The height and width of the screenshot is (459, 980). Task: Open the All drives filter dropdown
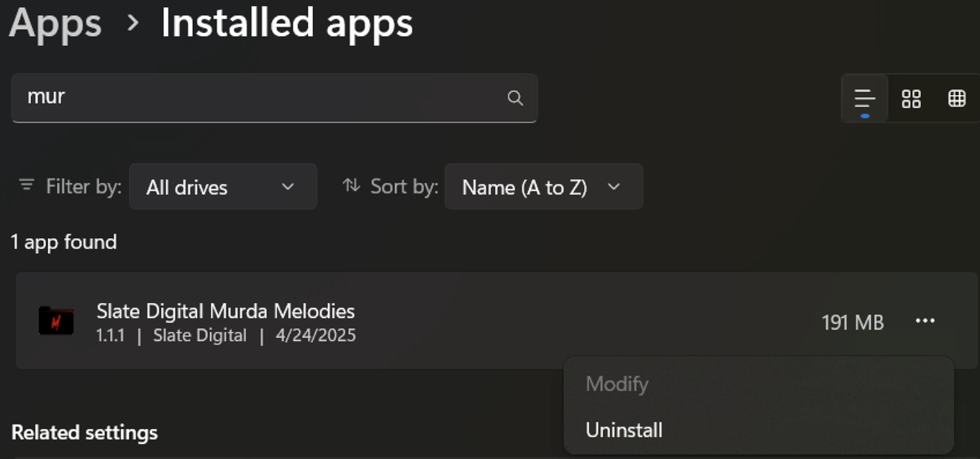click(223, 186)
